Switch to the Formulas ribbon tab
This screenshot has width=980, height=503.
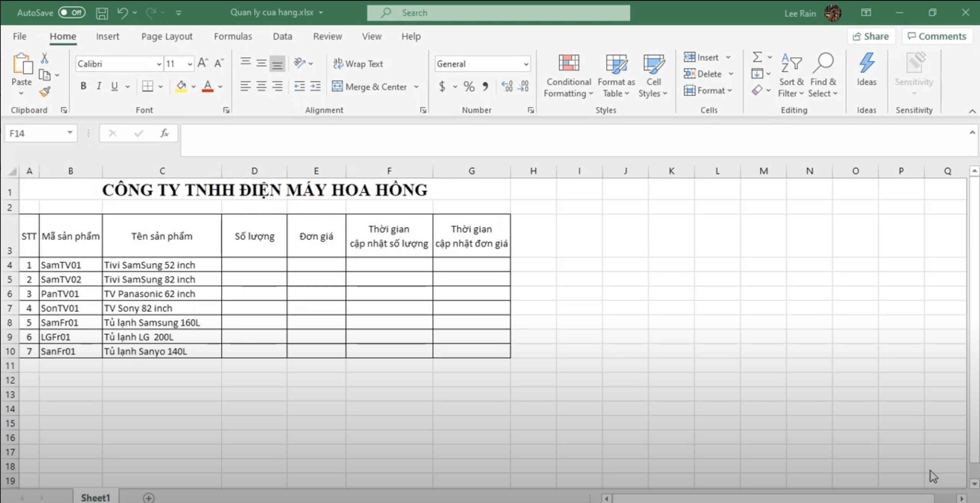234,36
